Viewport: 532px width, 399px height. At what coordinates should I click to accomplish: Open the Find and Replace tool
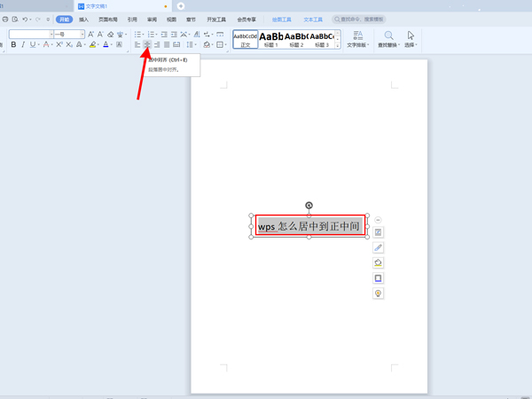(388, 39)
